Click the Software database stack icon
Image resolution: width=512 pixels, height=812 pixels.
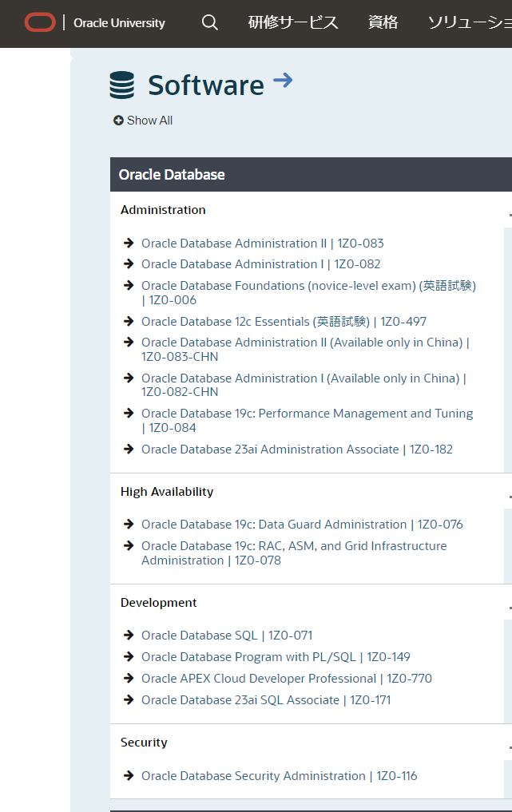coord(122,85)
